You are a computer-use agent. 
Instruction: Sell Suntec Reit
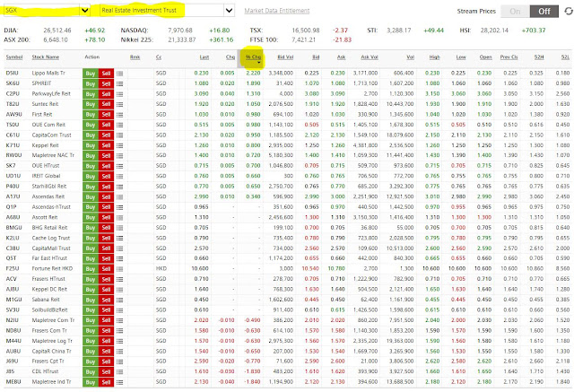[106, 104]
